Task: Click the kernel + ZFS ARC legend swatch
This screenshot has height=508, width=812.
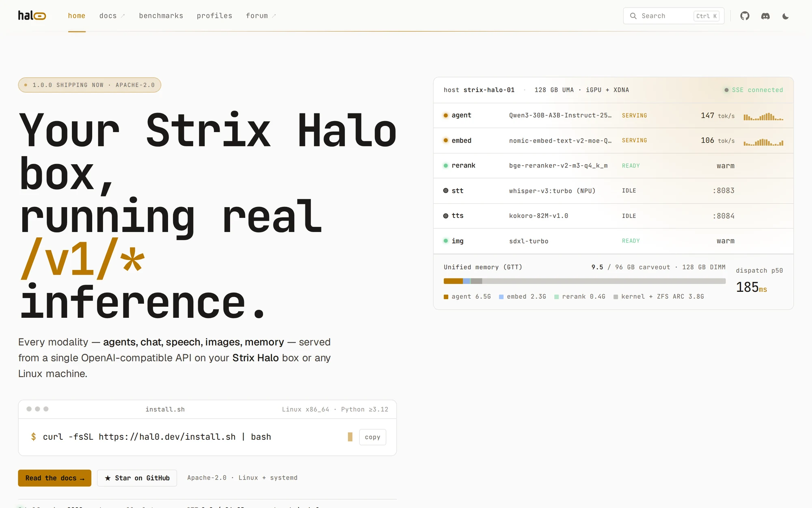Action: point(615,297)
